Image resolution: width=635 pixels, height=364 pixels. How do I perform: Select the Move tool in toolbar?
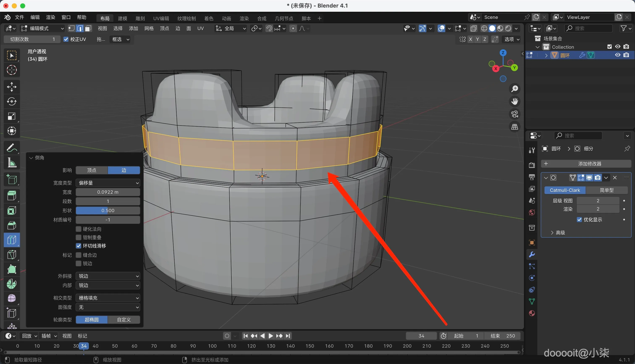(x=12, y=87)
